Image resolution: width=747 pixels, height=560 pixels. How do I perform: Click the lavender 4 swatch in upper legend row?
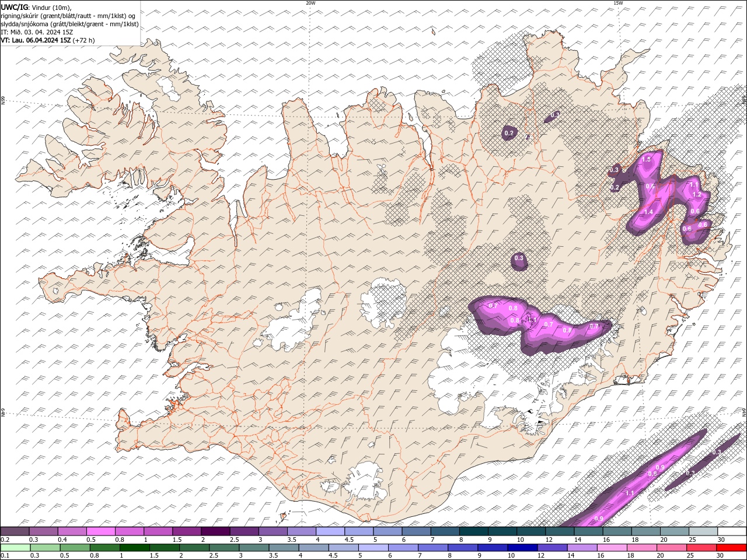coord(330,531)
